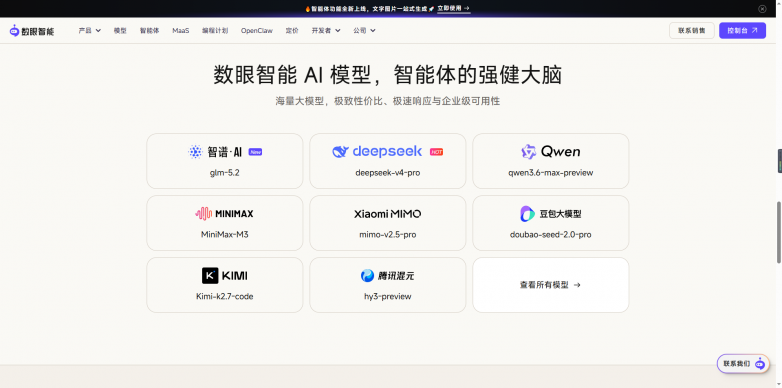This screenshot has width=782, height=388.
Task: Click the page vertical scrollbar thumb
Action: pyautogui.click(x=779, y=232)
